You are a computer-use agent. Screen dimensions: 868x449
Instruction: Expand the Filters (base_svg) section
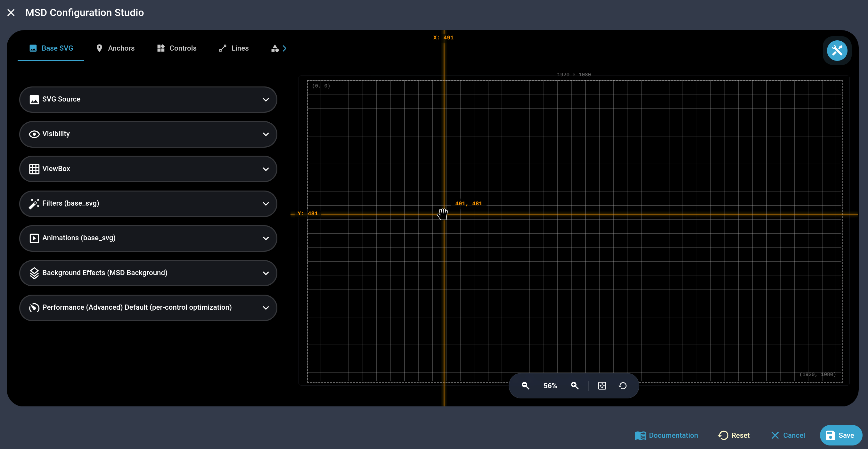148,203
